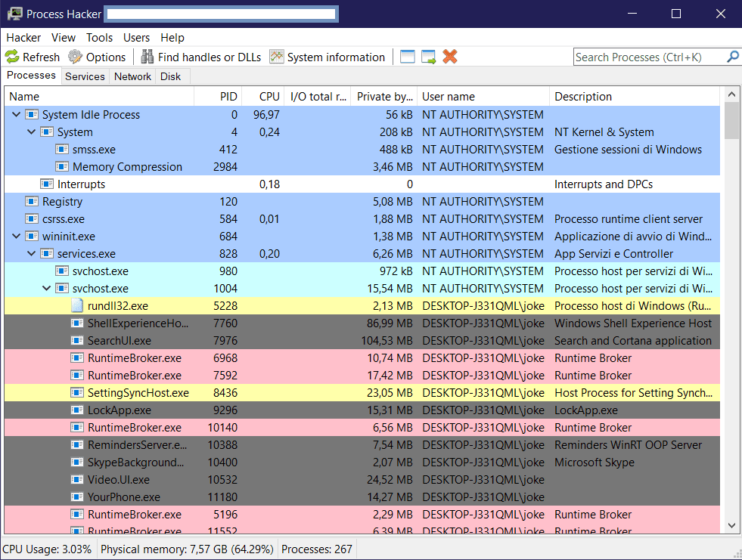Open the Hacker menu
The width and height of the screenshot is (742, 560).
[x=23, y=38]
